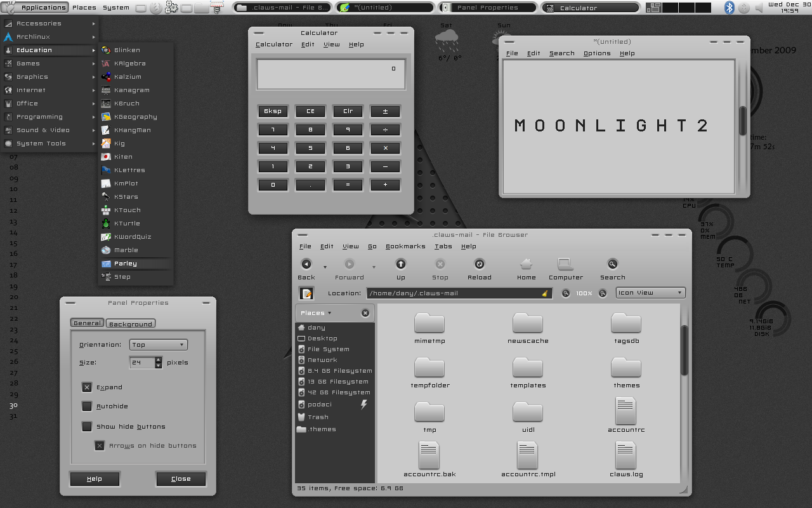Increase panel Size spinner value
This screenshot has width=812, height=508.
159,360
